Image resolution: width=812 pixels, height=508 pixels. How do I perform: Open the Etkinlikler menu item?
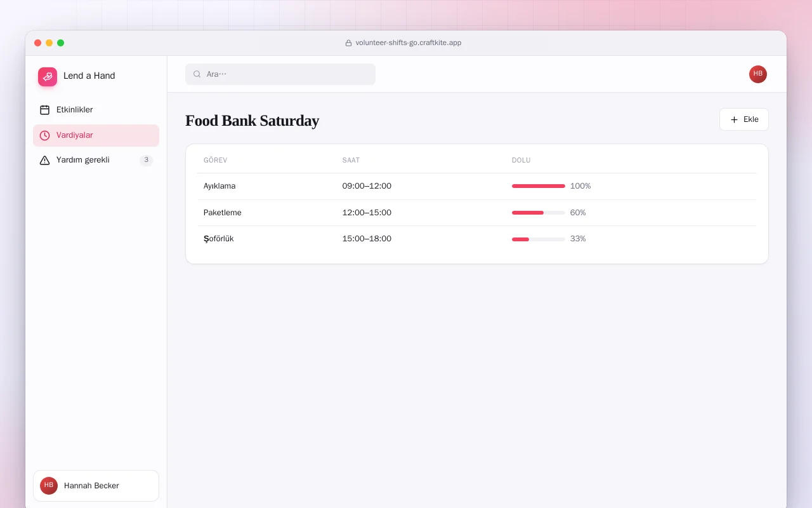coord(96,110)
